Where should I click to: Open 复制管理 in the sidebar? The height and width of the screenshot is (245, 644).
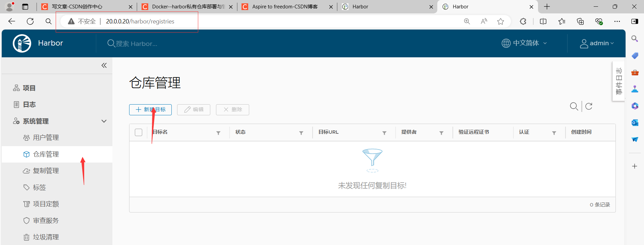coord(46,171)
